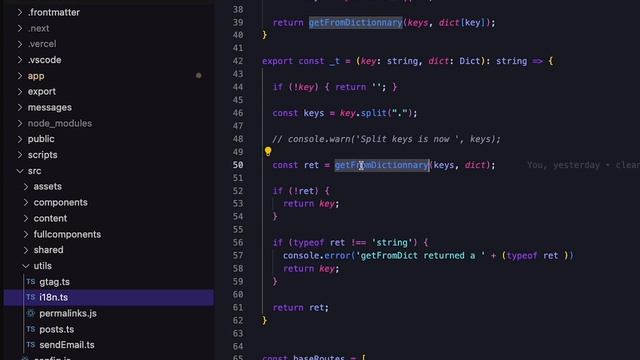Expand the .next folder chevron
The width and height of the screenshot is (640, 360).
coord(20,28)
